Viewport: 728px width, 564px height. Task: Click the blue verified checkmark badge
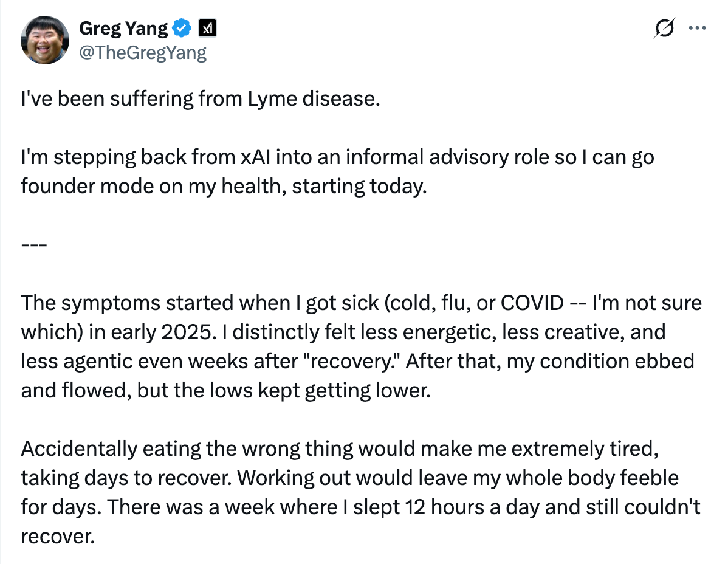point(182,28)
